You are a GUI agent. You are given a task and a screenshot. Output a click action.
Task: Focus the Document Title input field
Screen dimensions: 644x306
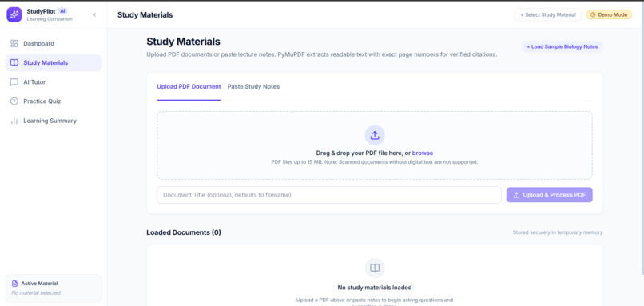coord(329,195)
